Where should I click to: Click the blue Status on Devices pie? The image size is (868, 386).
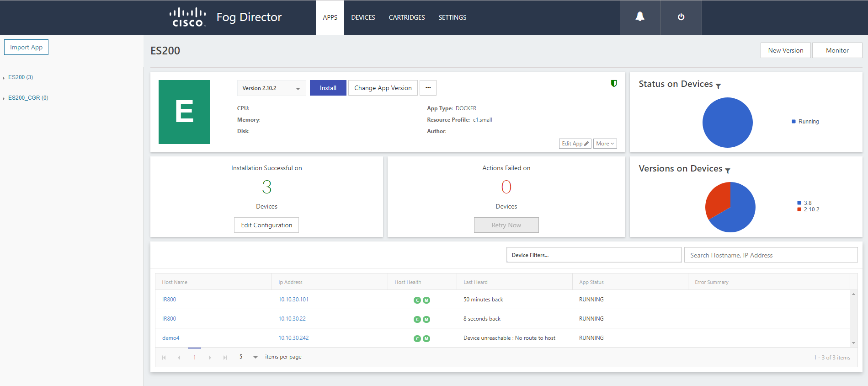727,123
